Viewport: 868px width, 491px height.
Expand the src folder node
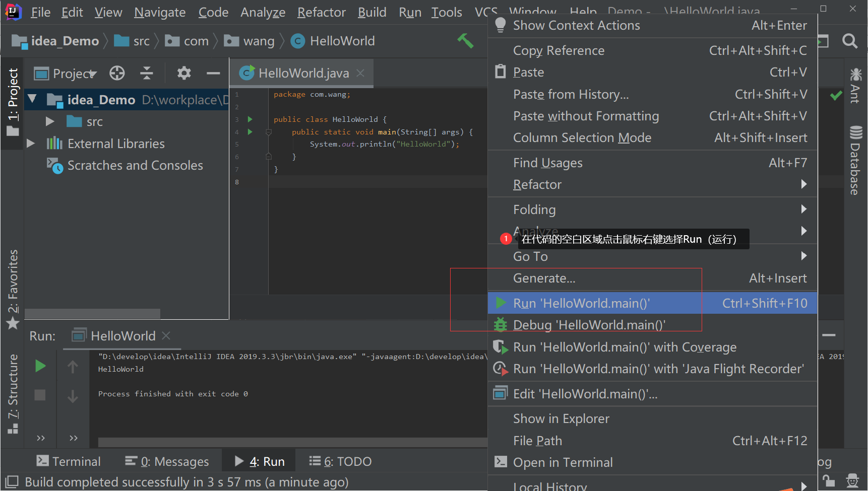point(49,121)
